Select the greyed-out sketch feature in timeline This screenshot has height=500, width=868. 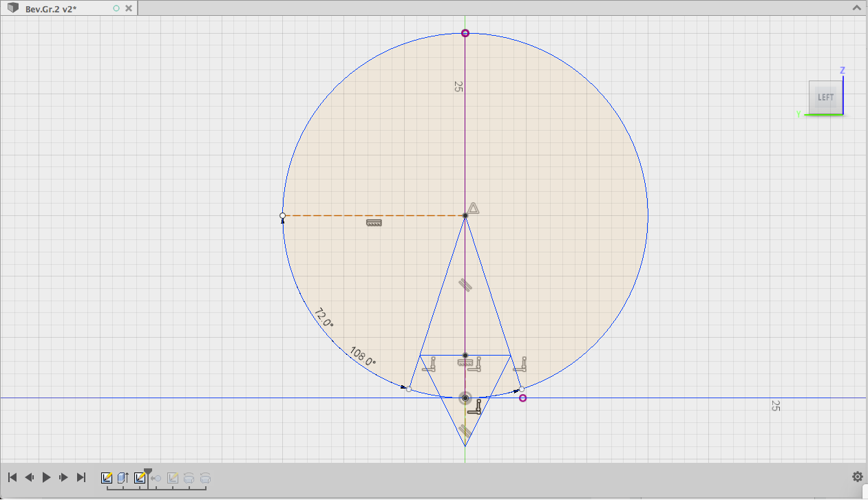(x=173, y=477)
